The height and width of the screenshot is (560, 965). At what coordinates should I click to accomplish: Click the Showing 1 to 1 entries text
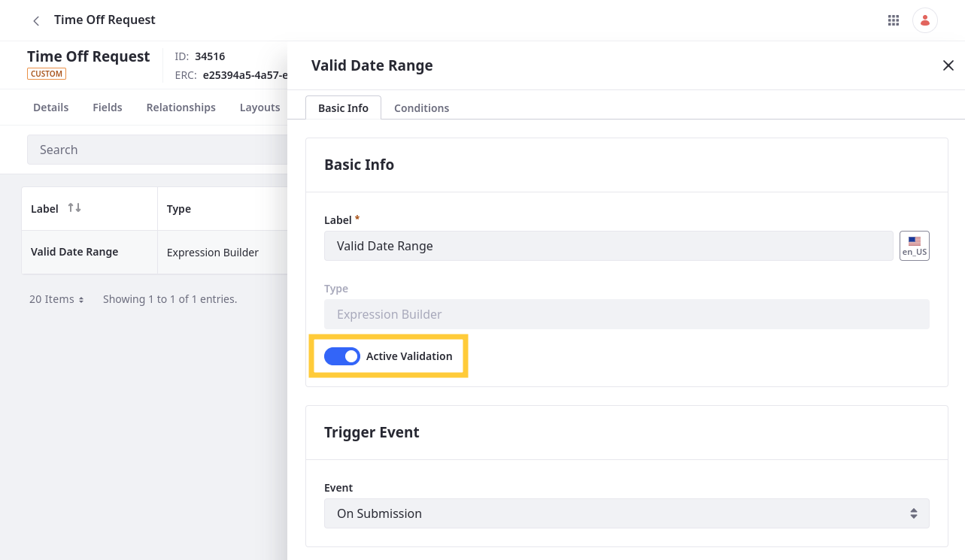(x=170, y=299)
